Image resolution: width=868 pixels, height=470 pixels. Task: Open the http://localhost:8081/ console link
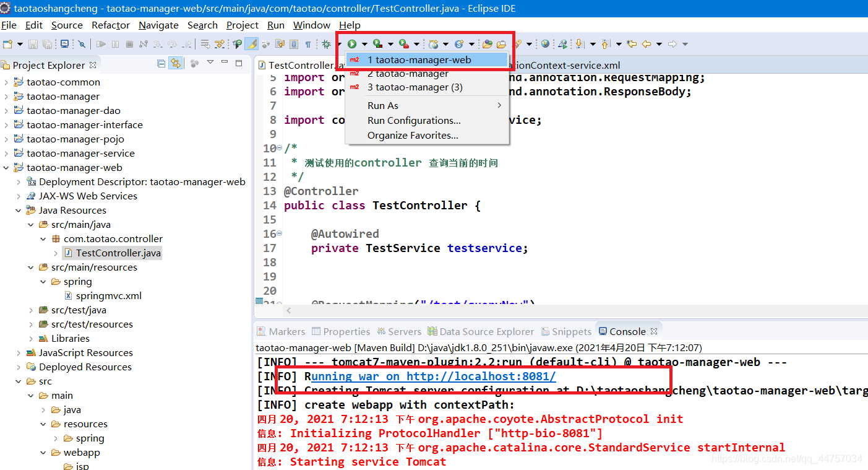481,376
